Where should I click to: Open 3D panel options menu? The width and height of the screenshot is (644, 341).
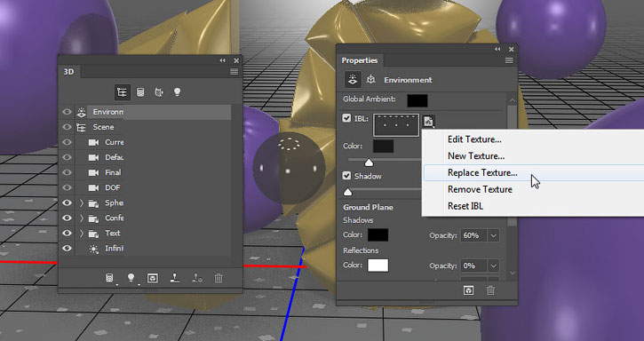coord(235,72)
